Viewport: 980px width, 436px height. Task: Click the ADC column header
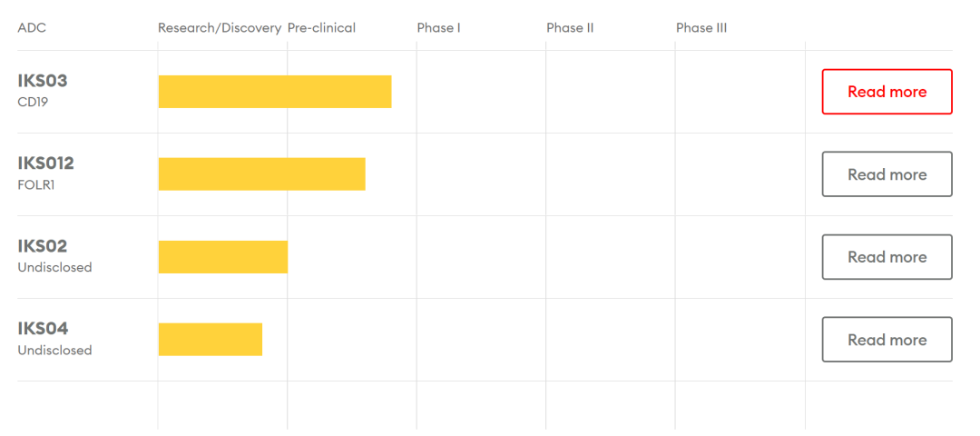pyautogui.click(x=32, y=28)
